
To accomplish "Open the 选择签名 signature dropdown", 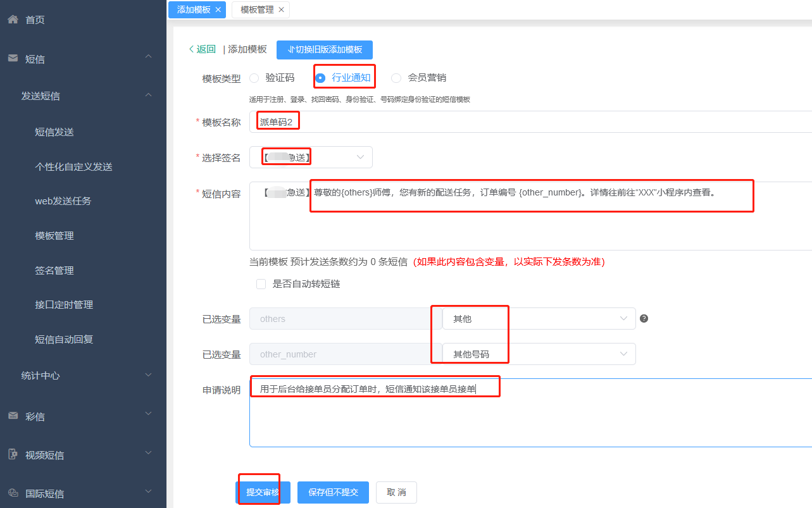I will tap(311, 157).
